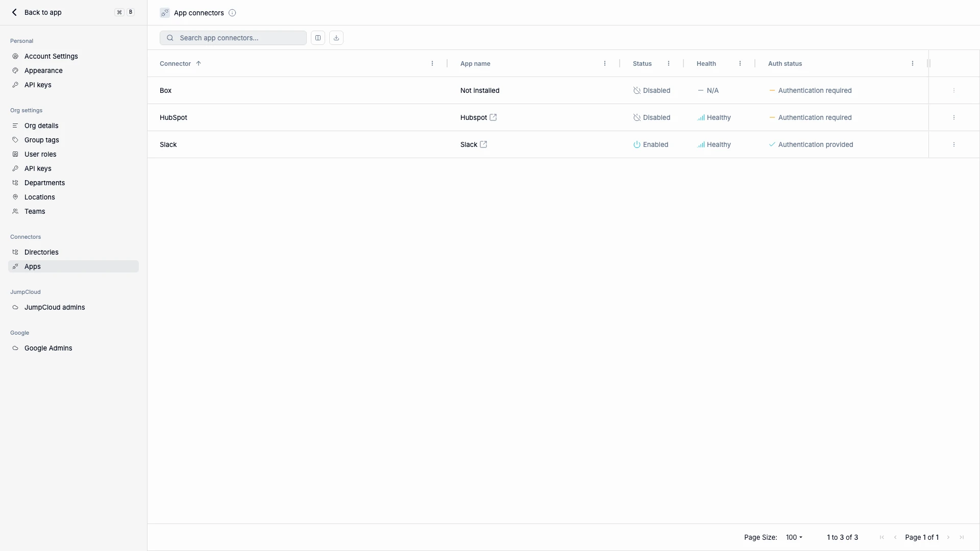Click the App connectors info icon

232,13
